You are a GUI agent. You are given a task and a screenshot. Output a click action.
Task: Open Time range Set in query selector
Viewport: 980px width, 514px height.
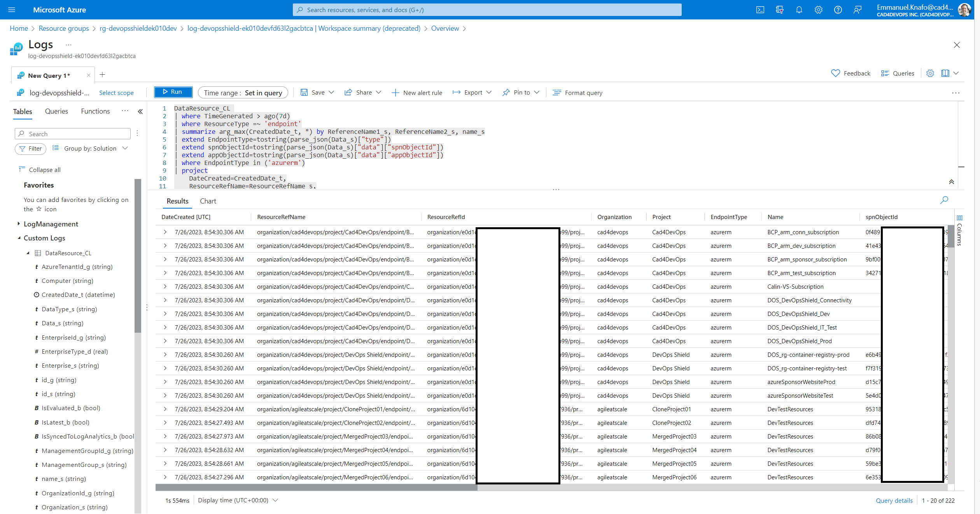coord(243,93)
